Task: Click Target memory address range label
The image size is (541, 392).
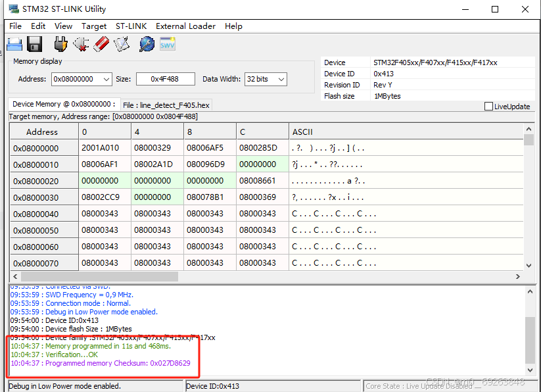Action: pyautogui.click(x=103, y=116)
